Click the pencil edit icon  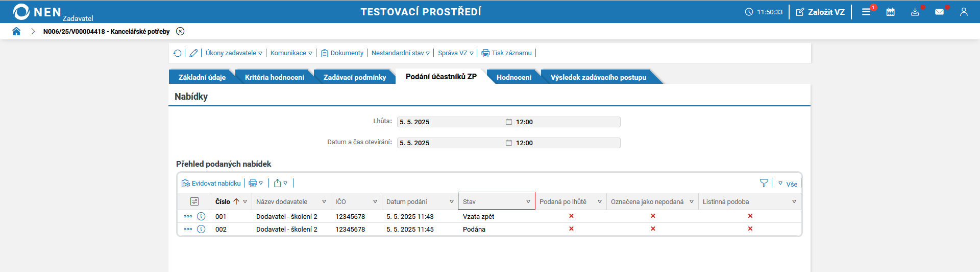[x=193, y=53]
